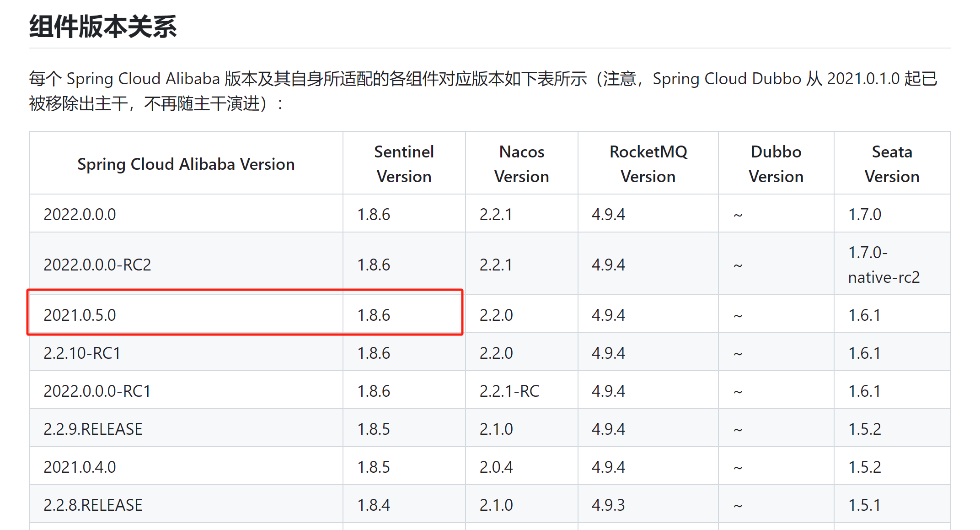This screenshot has height=530, width=980.
Task: Click Sentinel 1.8.6 in the 2021.0.5.0 row
Action: 404,314
